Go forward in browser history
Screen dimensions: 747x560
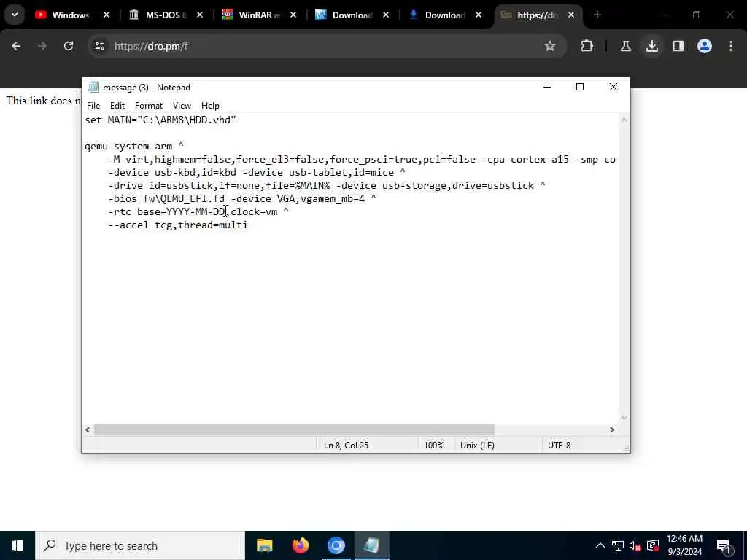(42, 46)
